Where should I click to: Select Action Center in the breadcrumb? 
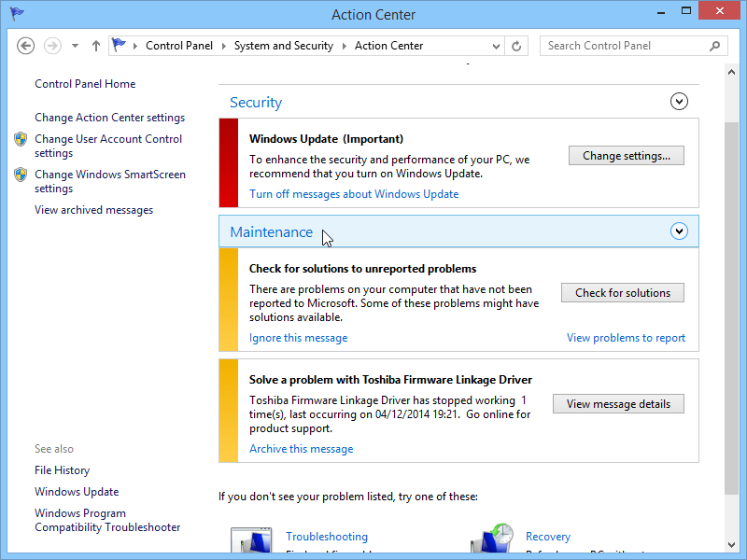pos(388,46)
